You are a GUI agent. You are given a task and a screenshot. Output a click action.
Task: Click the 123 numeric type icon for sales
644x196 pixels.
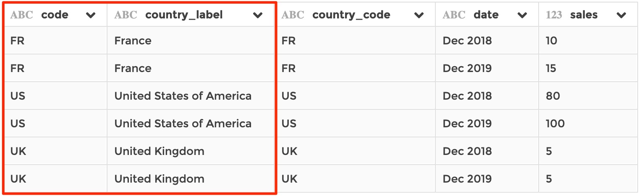pyautogui.click(x=554, y=15)
